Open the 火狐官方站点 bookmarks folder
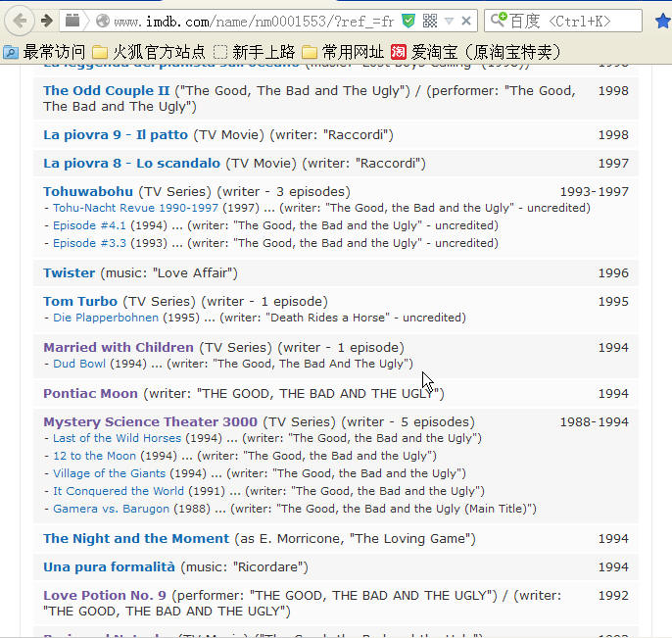This screenshot has height=638, width=672. 149,52
